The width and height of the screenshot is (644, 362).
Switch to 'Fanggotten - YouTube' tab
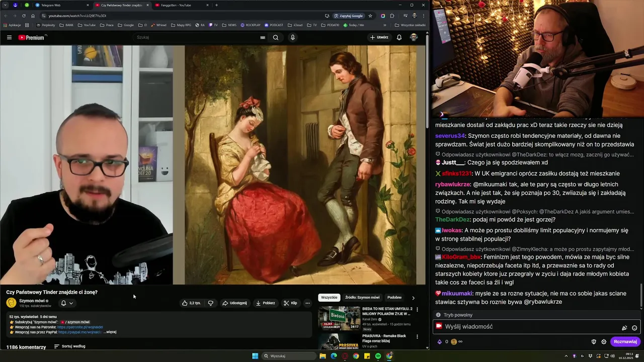(182, 5)
